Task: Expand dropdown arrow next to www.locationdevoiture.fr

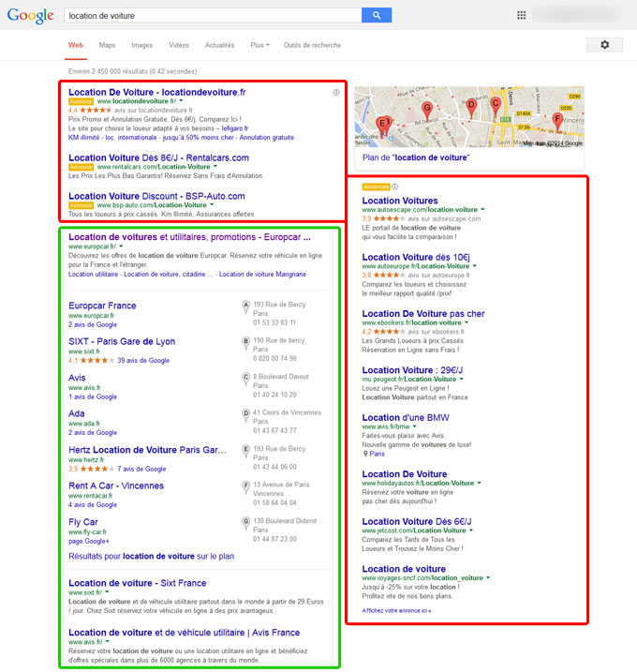Action: pos(181,101)
